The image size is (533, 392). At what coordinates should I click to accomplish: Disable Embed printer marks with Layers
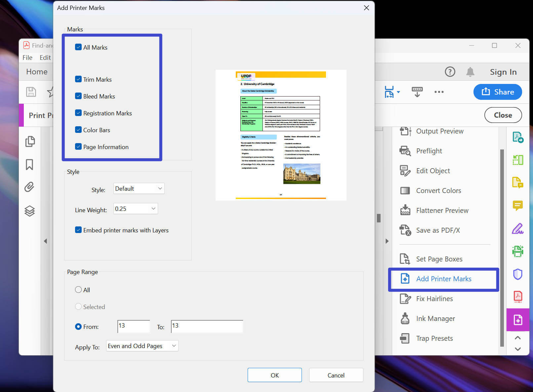tap(78, 230)
